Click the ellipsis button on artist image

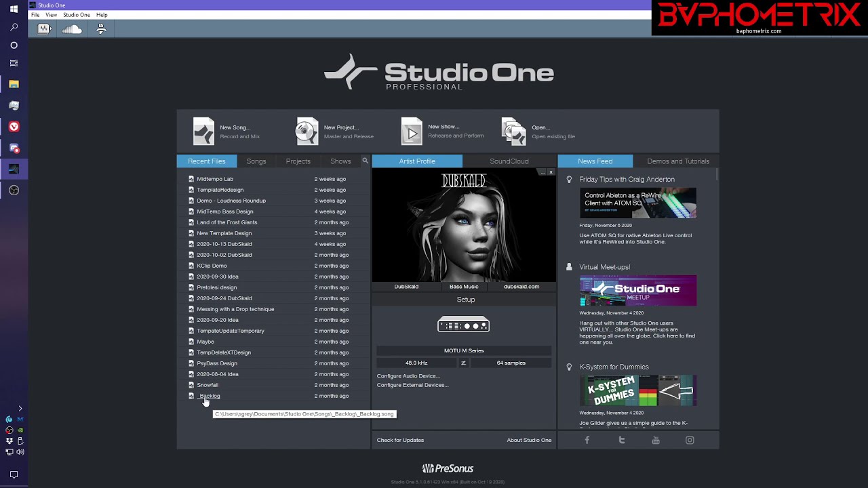[x=542, y=172]
